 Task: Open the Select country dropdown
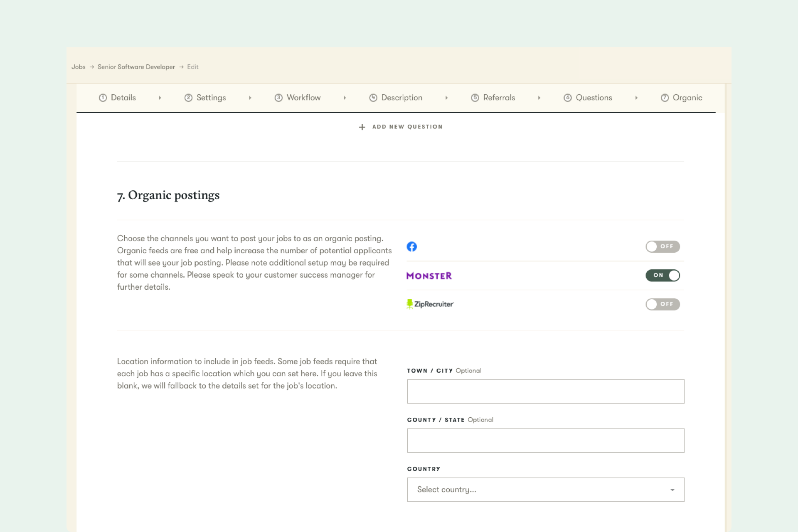pos(545,489)
